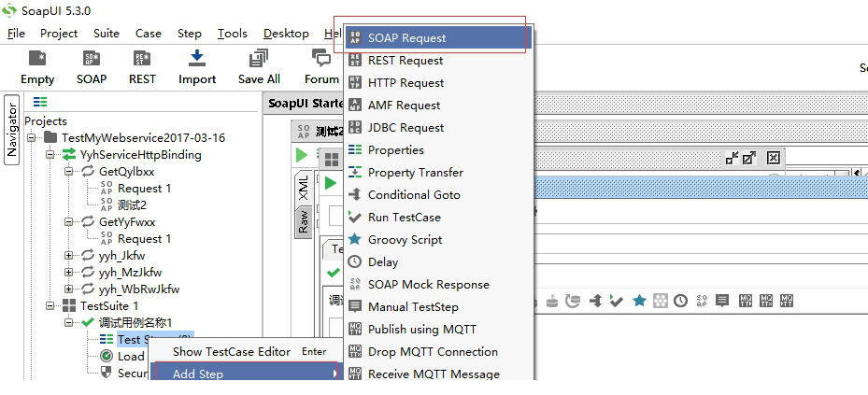Open the Tools menu
This screenshot has width=868, height=395.
[x=232, y=34]
